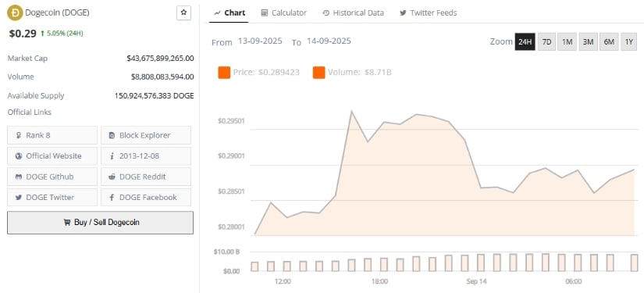This screenshot has height=293, width=644.
Task: Click the 2013-12-08 launch date button
Action: click(x=146, y=156)
